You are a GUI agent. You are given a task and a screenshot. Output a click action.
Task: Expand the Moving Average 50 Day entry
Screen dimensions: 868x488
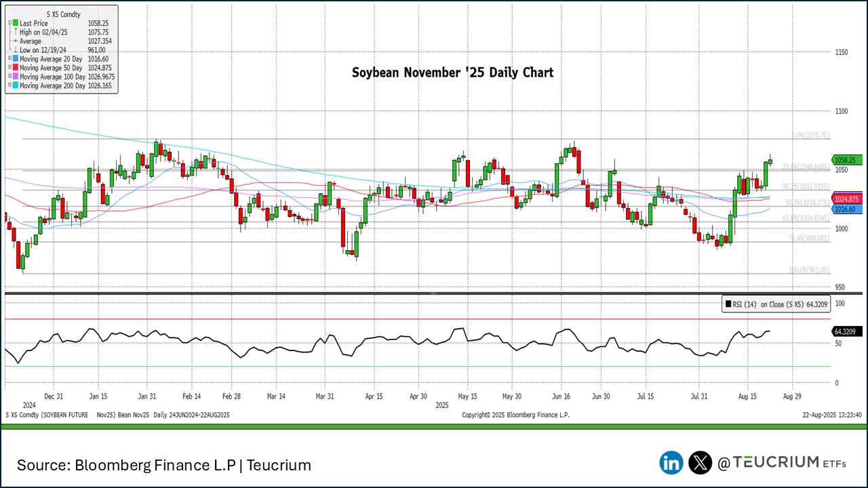9,68
